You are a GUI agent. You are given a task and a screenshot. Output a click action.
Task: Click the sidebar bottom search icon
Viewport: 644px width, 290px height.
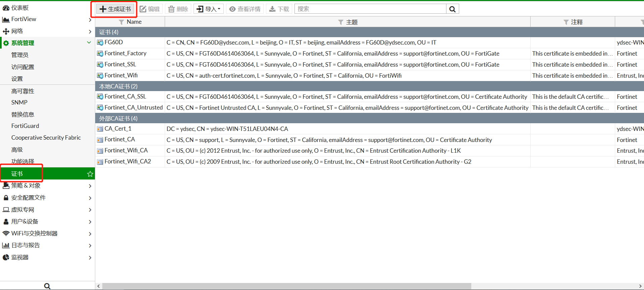click(x=47, y=286)
